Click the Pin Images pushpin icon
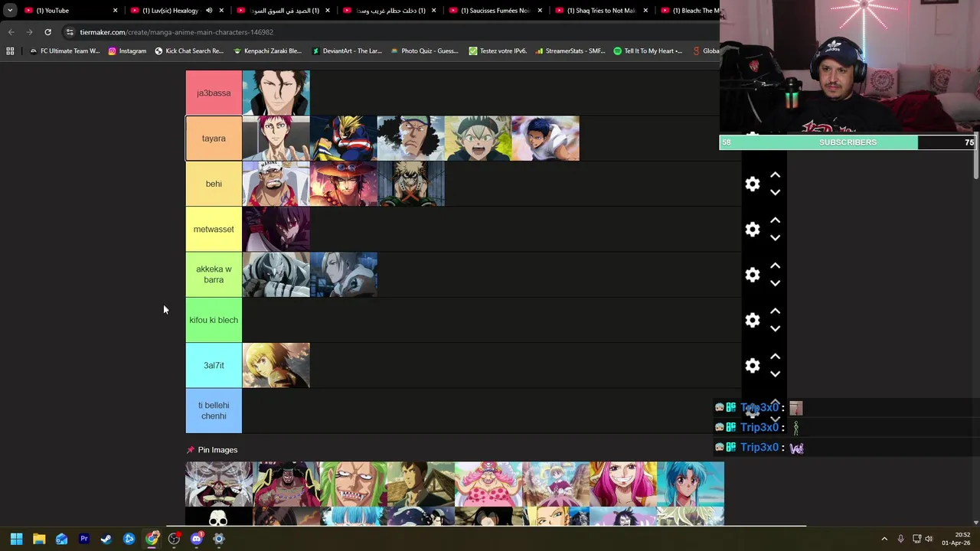This screenshot has height=551, width=980. pos(191,450)
